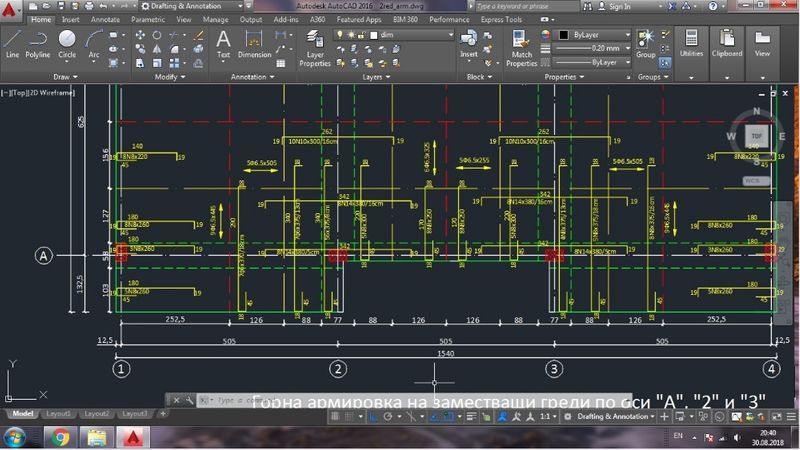Select the Arc tool
The width and height of the screenshot is (800, 450).
click(94, 45)
